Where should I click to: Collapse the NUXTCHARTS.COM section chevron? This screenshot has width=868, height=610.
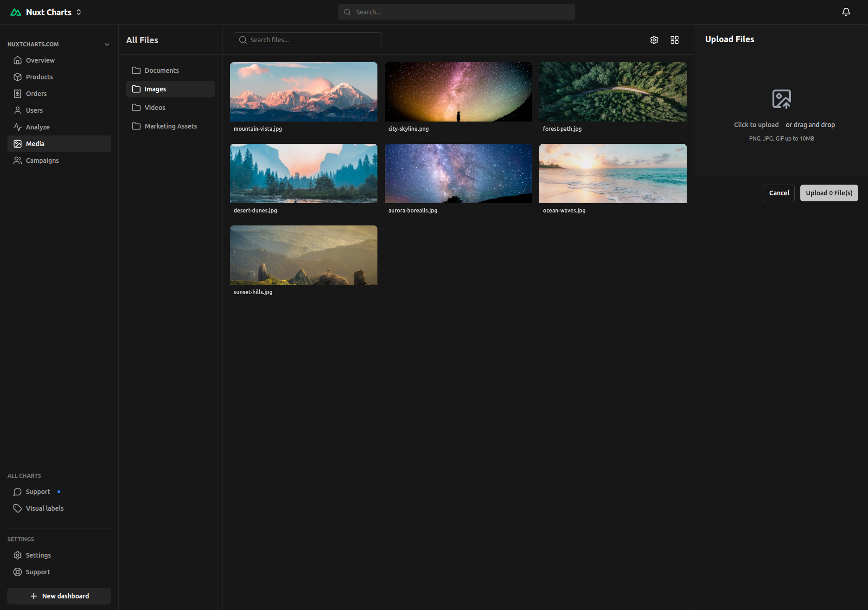pyautogui.click(x=107, y=45)
